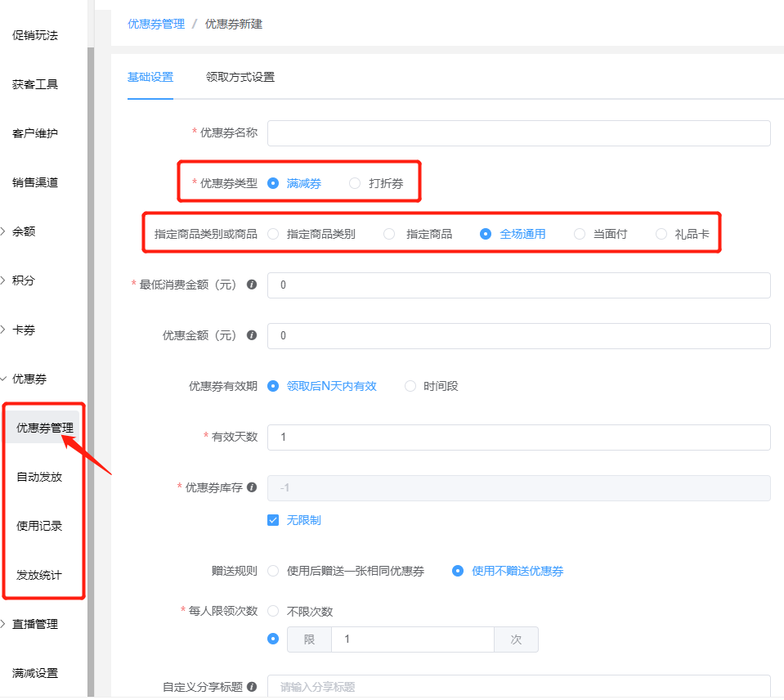Select the 打折券 coupon type radio
Viewport: 784px width, 700px height.
pos(355,184)
